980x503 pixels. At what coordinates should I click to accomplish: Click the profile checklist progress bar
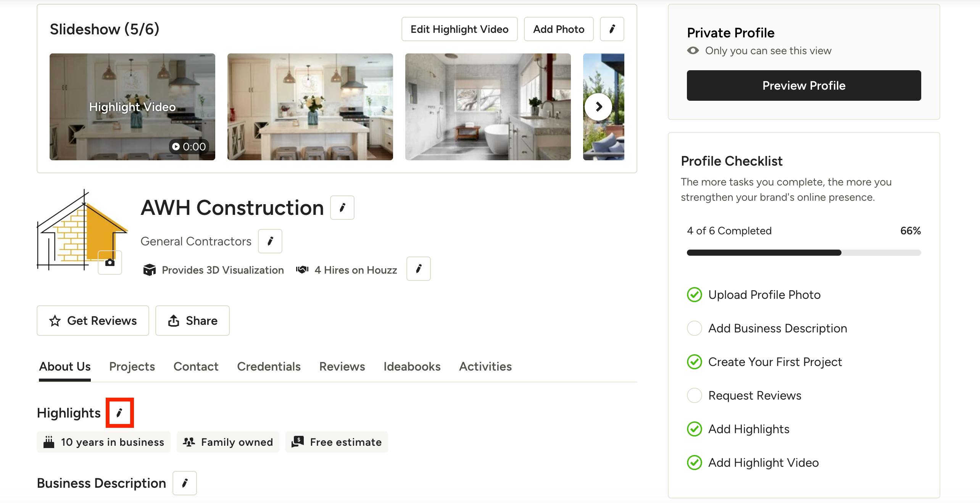(804, 253)
